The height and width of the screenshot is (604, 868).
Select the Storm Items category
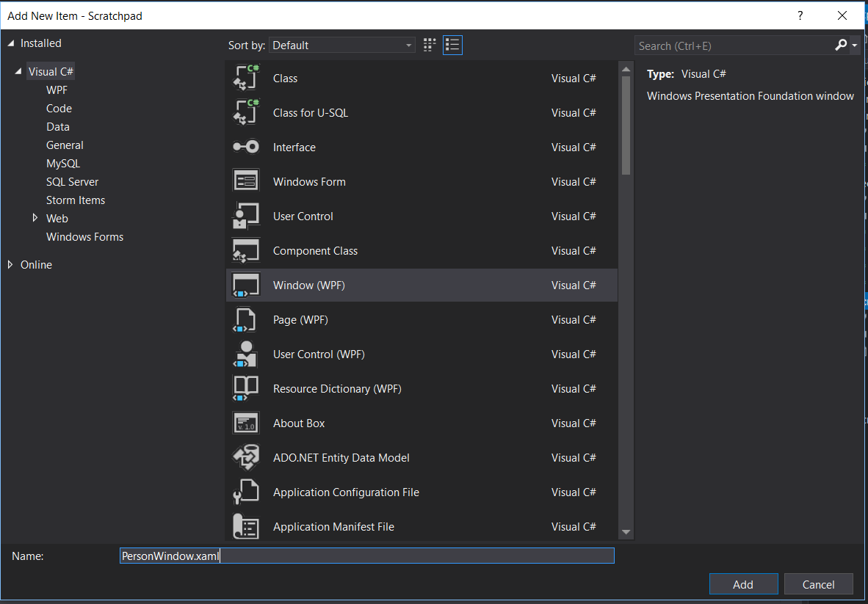tap(76, 200)
